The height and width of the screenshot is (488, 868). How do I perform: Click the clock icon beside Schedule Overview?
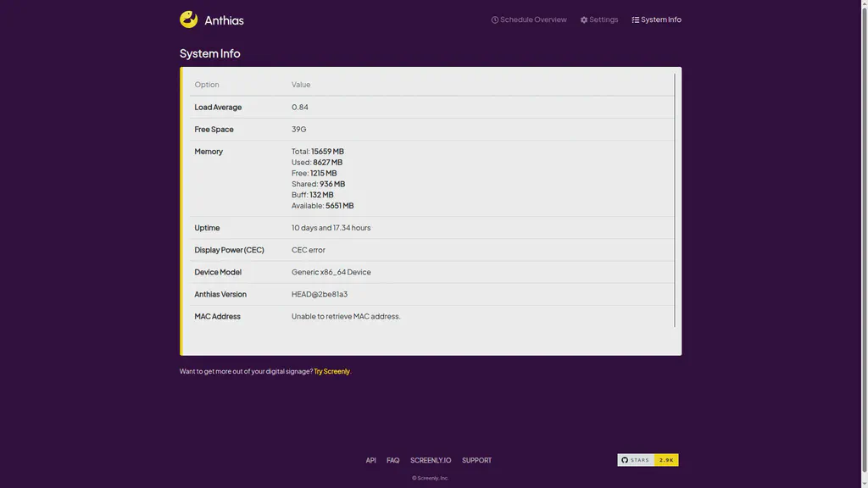pyautogui.click(x=493, y=19)
